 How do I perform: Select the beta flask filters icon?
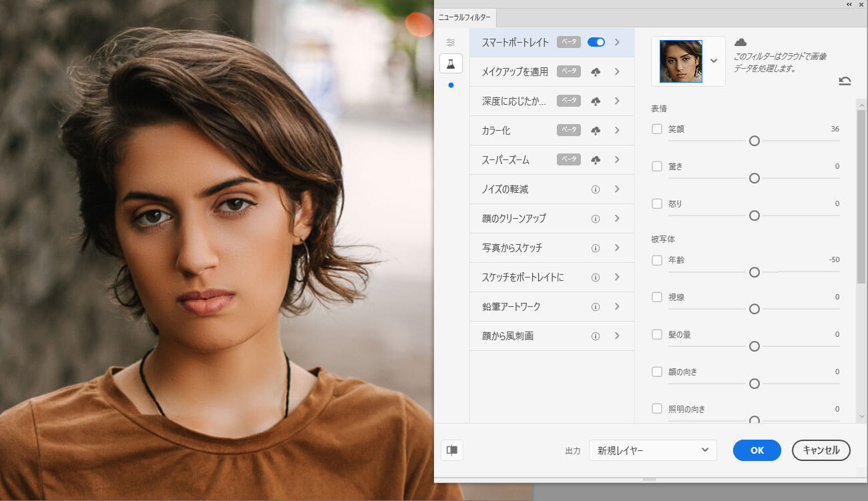[x=451, y=64]
